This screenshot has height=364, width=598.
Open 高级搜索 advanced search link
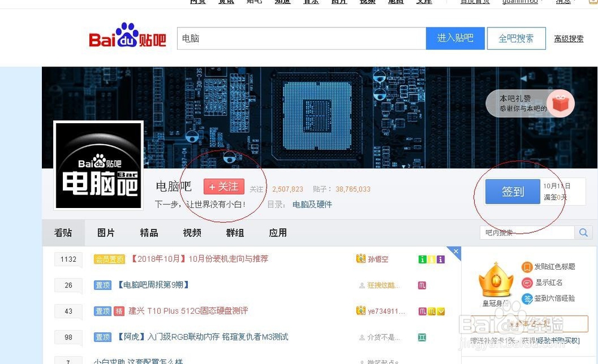[x=568, y=38]
